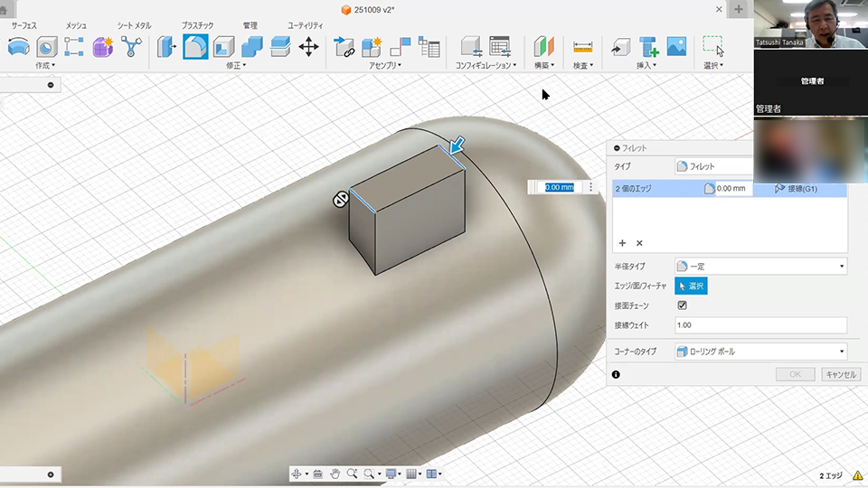Remove selection set with the × icon
868x488 pixels.
[x=639, y=243]
